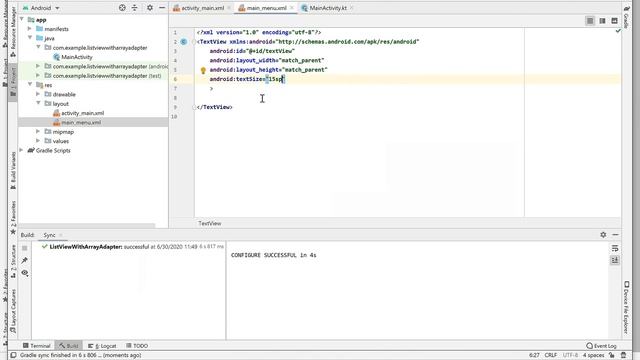This screenshot has height=360, width=640.
Task: Click the 4 spaces indent setting
Action: pyautogui.click(x=593, y=355)
